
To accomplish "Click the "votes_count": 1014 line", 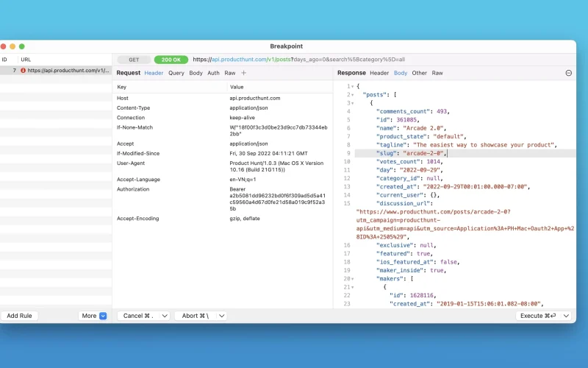I will coord(409,161).
